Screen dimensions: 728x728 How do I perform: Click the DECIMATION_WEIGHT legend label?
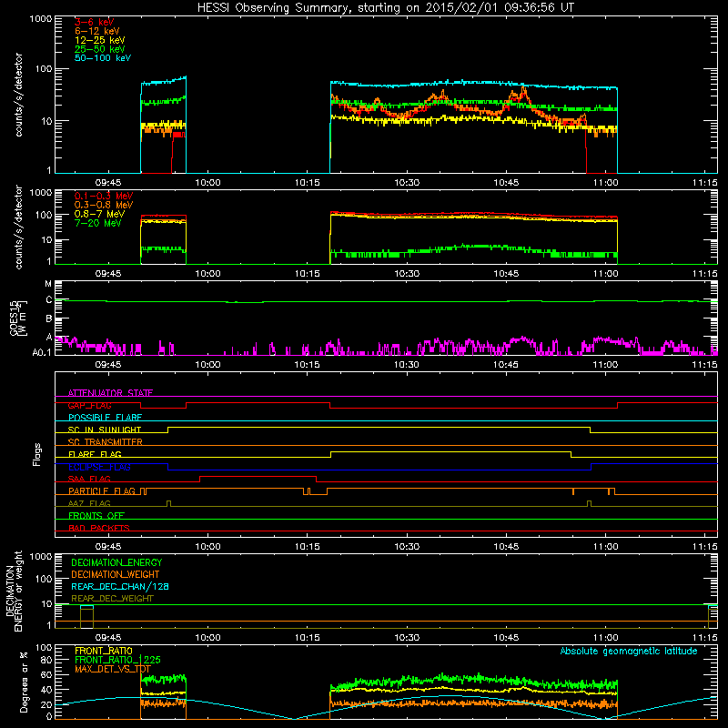click(x=116, y=574)
